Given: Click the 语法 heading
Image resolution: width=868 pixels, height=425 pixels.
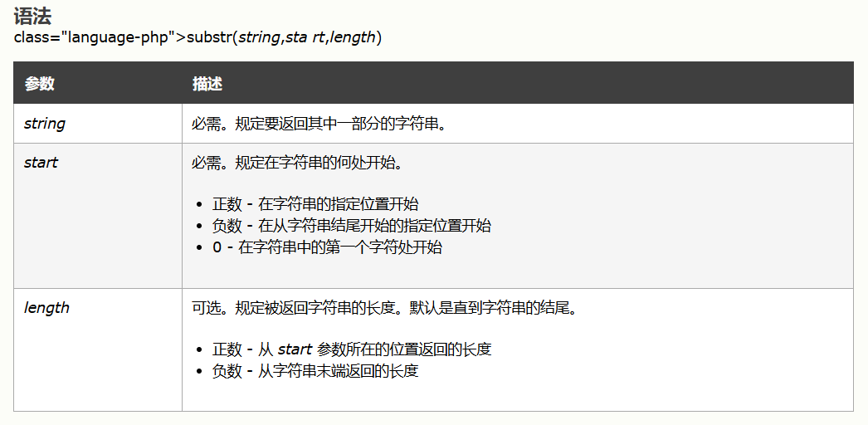Looking at the screenshot, I should coord(32,16).
